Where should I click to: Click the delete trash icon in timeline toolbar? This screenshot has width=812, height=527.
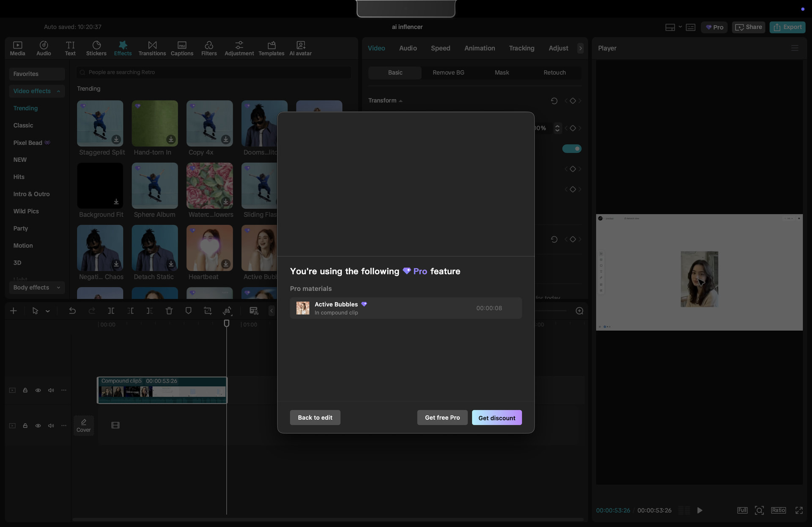(x=169, y=311)
